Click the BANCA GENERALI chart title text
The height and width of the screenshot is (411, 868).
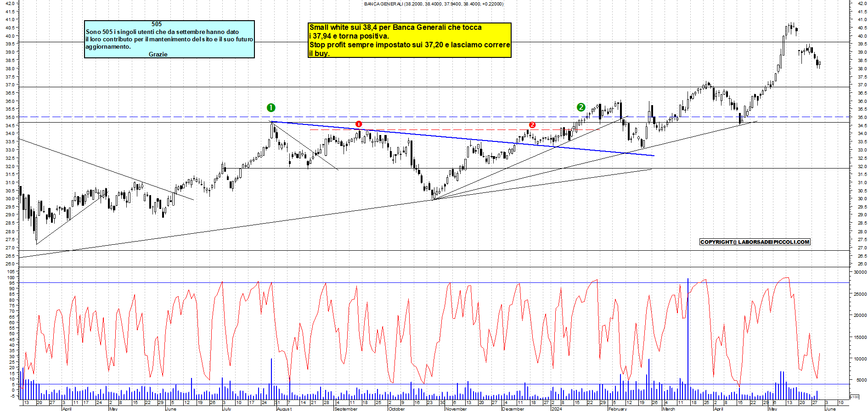coord(434,4)
